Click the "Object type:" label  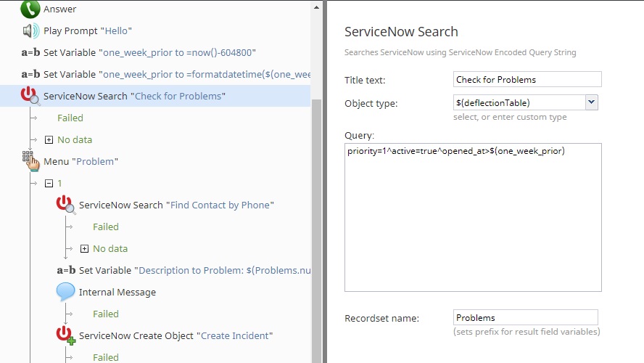371,104
